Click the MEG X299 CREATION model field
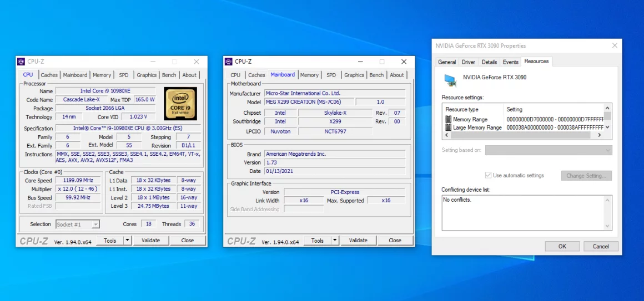This screenshot has width=644, height=301. (309, 101)
